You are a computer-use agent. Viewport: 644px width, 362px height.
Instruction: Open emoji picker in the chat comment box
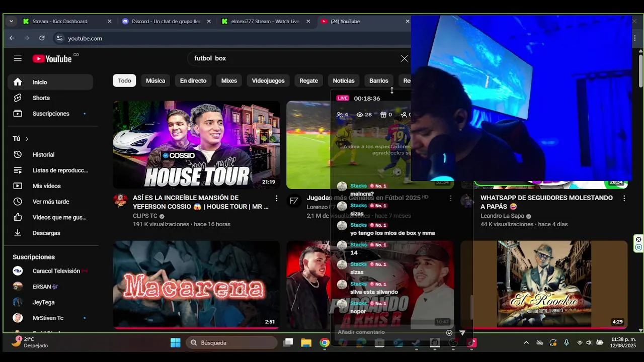[449, 332]
